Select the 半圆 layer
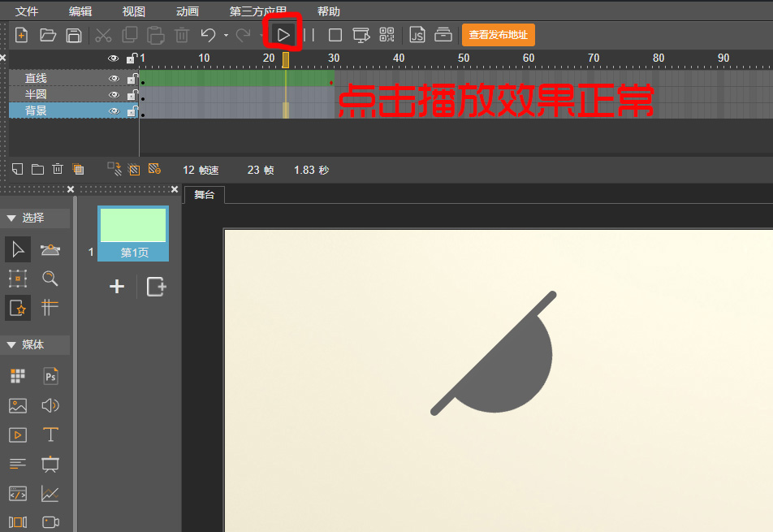This screenshot has height=532, width=773. pos(36,95)
